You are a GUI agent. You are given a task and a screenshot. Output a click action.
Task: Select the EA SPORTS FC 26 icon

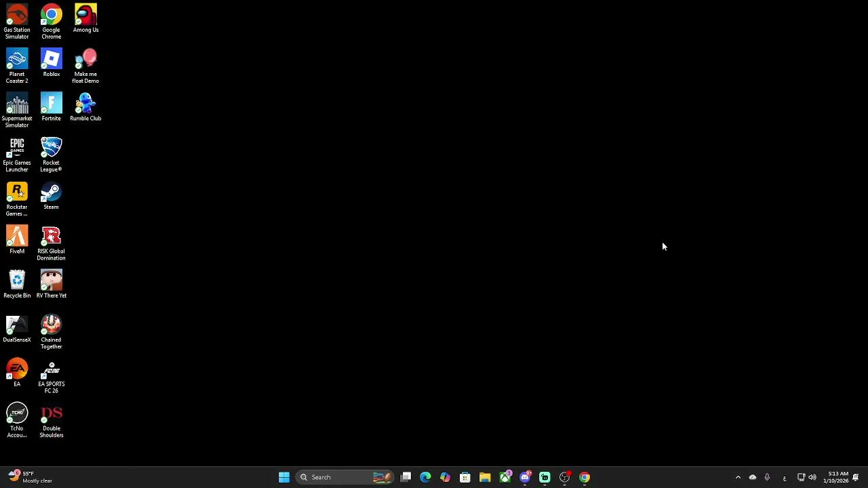(51, 376)
